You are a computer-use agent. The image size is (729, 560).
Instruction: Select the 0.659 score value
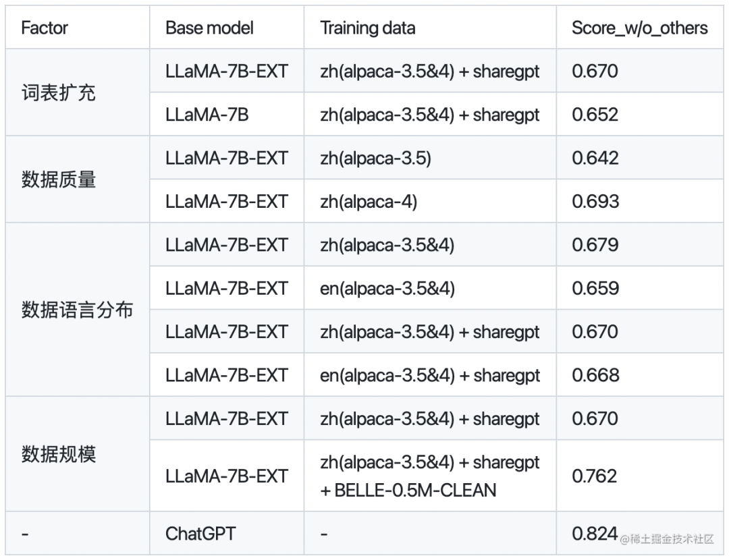pyautogui.click(x=595, y=288)
